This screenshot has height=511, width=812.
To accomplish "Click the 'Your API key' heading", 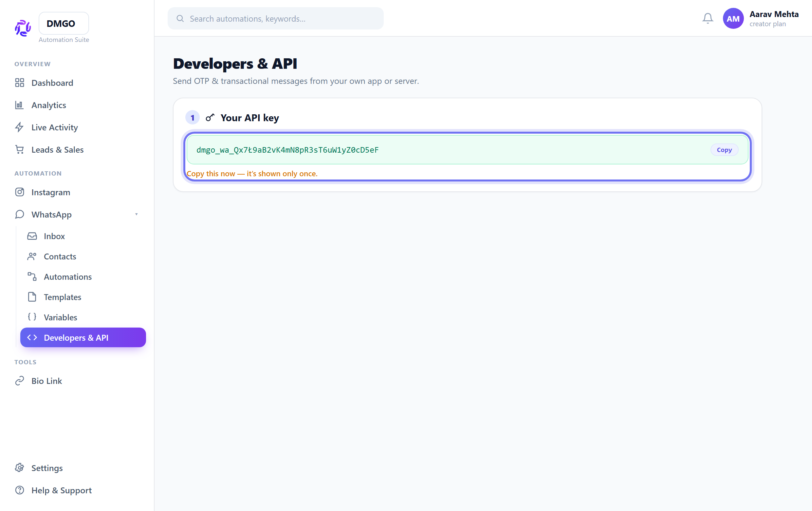I will coord(249,118).
